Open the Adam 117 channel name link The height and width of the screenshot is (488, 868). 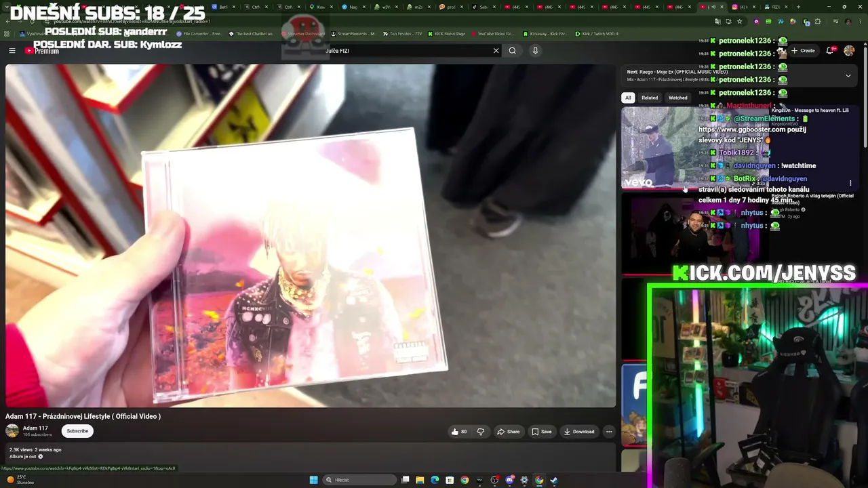[35, 428]
